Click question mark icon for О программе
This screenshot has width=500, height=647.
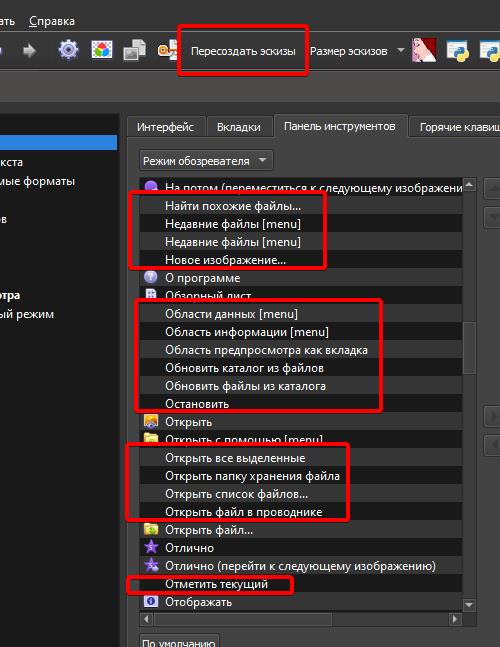(151, 277)
